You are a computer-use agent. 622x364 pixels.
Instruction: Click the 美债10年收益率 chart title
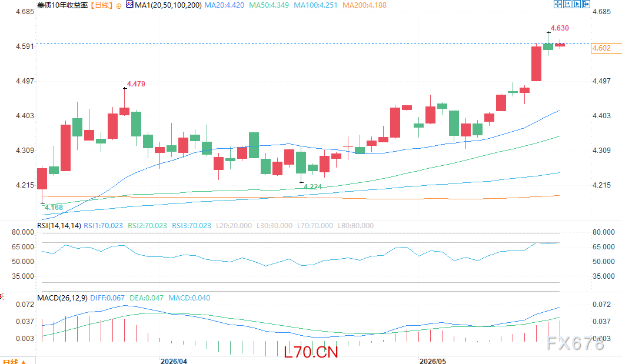62,5
